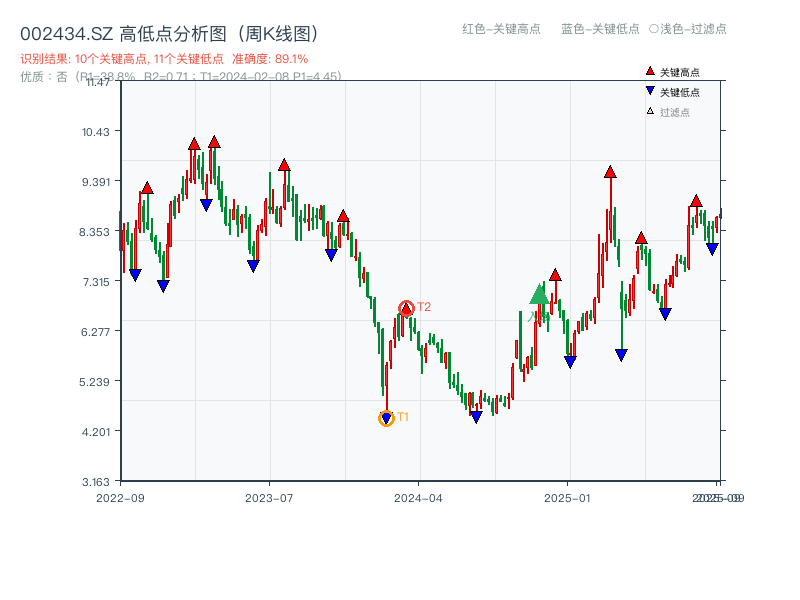This screenshot has width=800, height=600.
Task: Click the 7.315 y-axis price label
Action: coord(96,282)
